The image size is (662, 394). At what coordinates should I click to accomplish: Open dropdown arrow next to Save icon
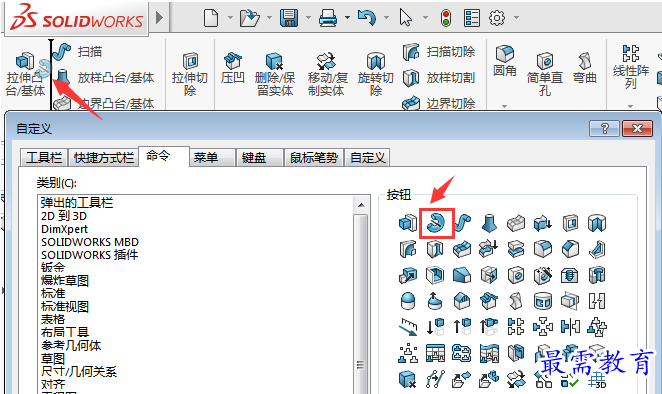(308, 18)
